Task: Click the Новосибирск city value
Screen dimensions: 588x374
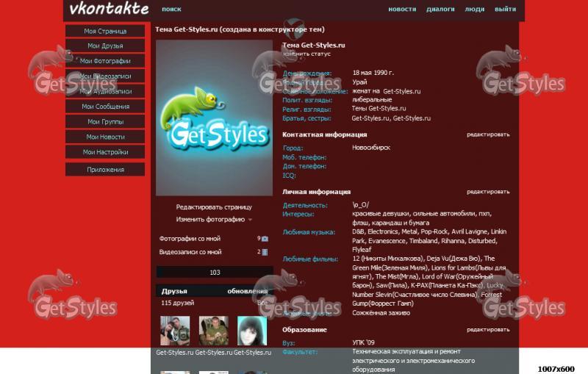Action: 371,148
